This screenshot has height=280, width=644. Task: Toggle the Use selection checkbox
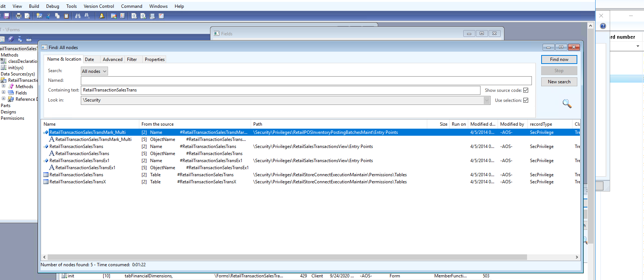[526, 100]
